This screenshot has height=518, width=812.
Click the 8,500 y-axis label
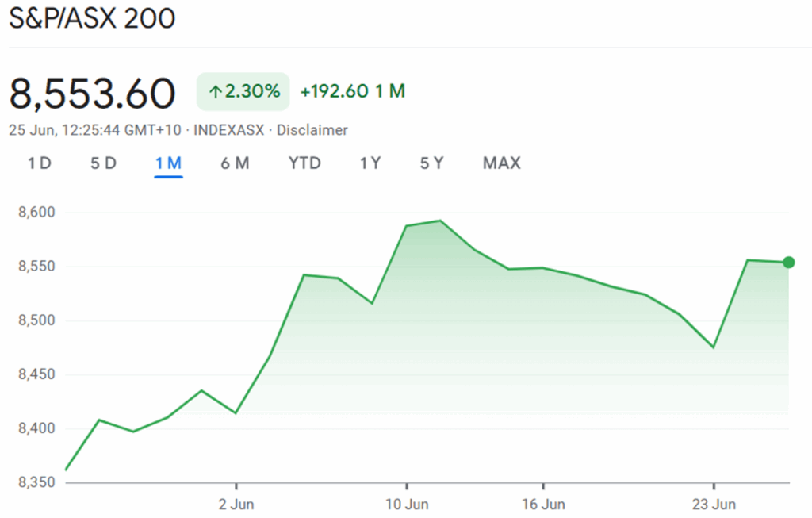(x=36, y=320)
